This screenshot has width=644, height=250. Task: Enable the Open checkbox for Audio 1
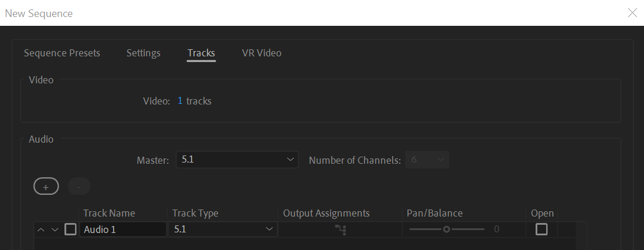541,229
